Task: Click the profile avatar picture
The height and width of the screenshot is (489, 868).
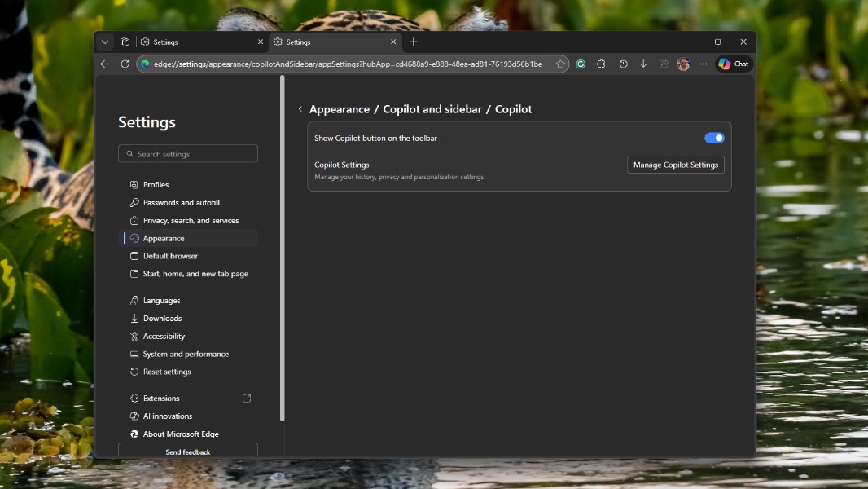Action: (683, 64)
